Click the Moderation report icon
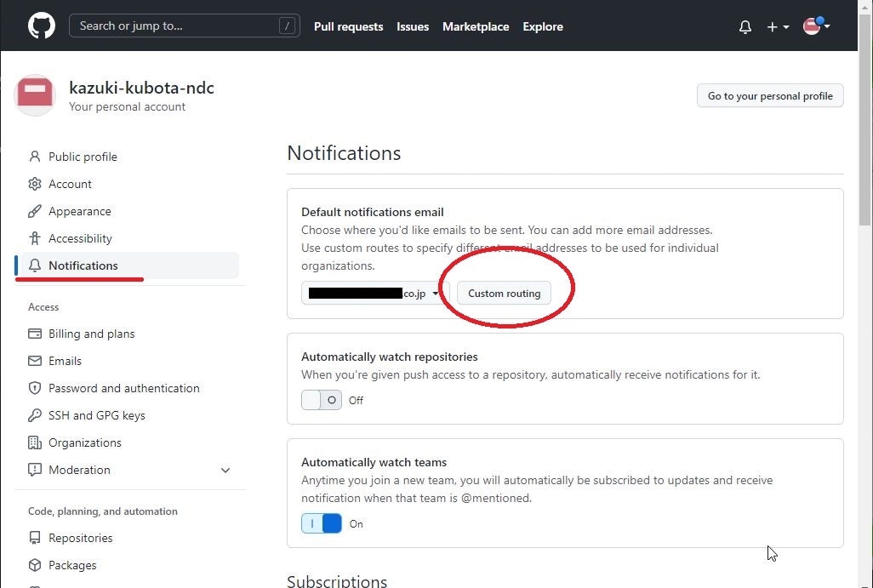This screenshot has width=873, height=588. coord(35,470)
